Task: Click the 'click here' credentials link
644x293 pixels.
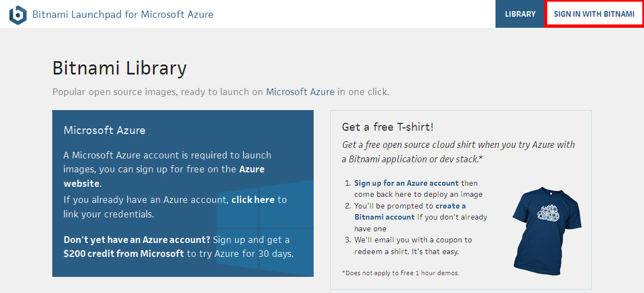Action: 253,200
